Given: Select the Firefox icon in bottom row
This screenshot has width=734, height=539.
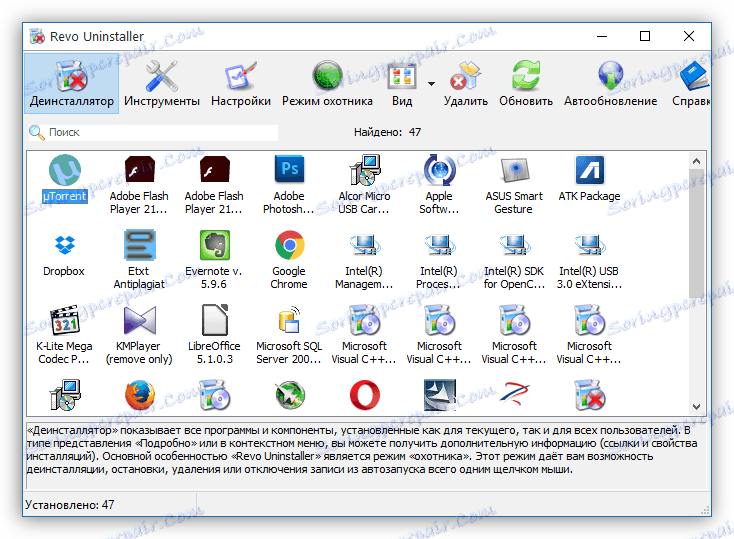Looking at the screenshot, I should [139, 395].
